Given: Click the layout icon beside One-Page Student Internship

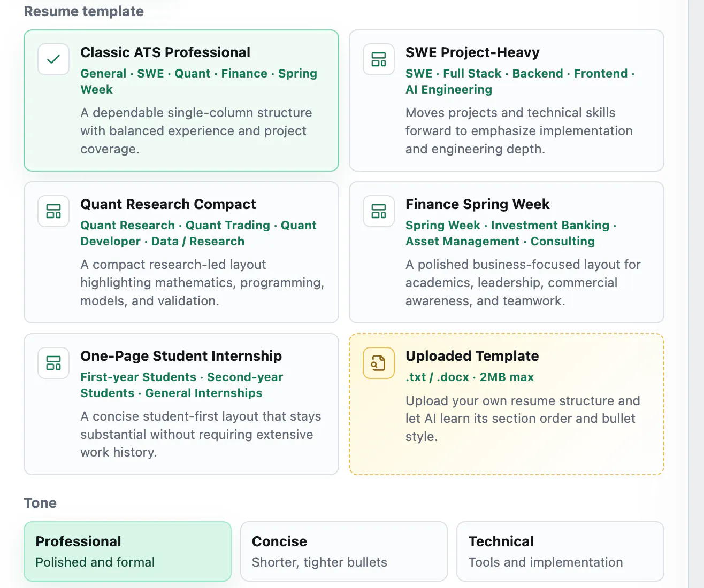Looking at the screenshot, I should point(53,363).
